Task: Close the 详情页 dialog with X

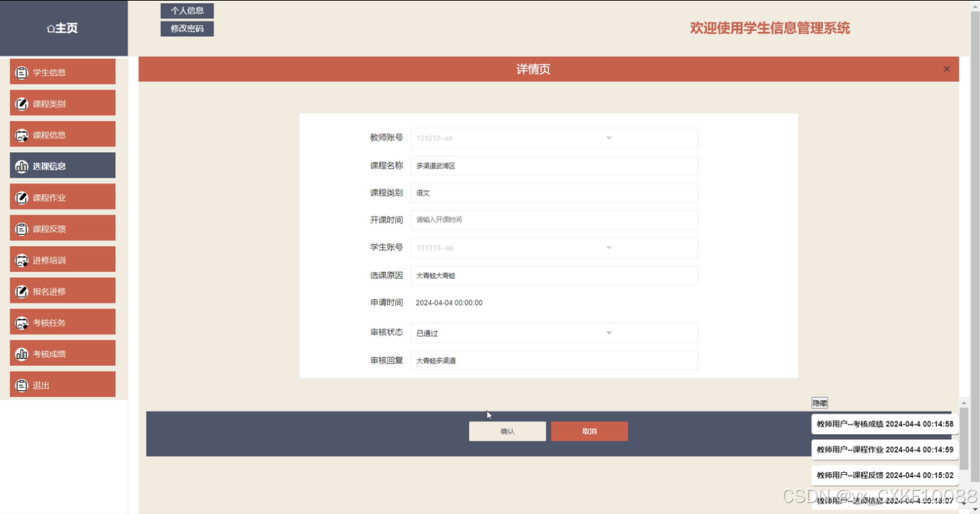Action: 947,69
